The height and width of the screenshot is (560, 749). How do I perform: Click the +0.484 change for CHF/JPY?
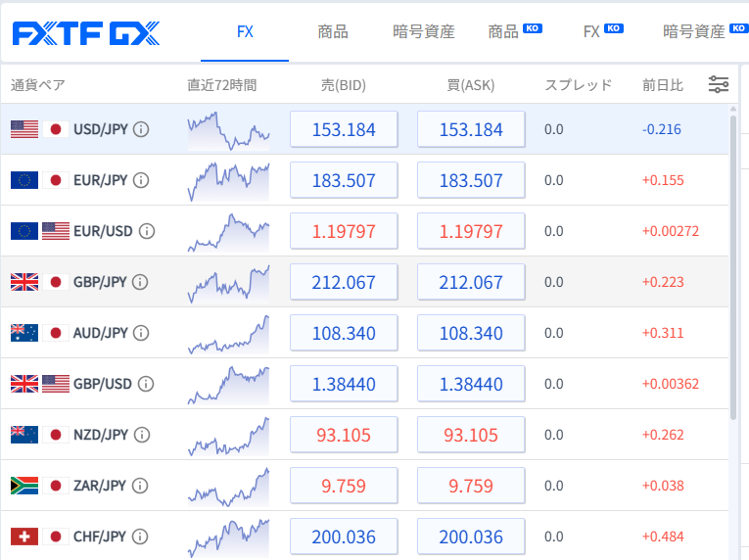(x=663, y=537)
